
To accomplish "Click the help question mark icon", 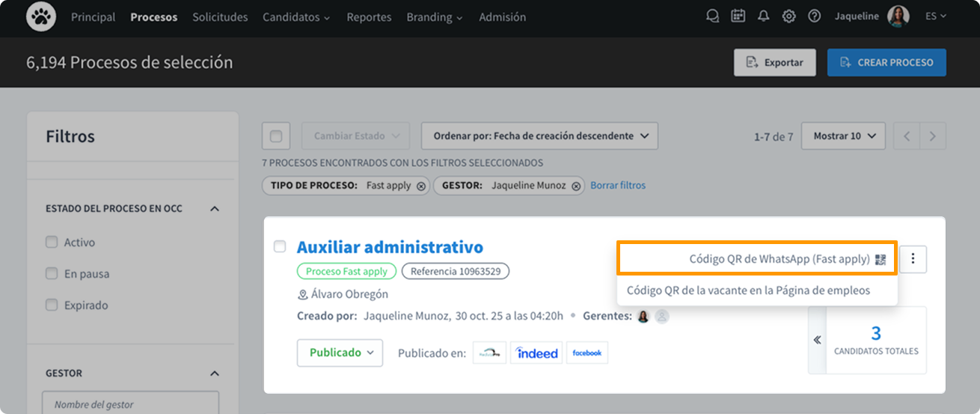I will coord(815,16).
